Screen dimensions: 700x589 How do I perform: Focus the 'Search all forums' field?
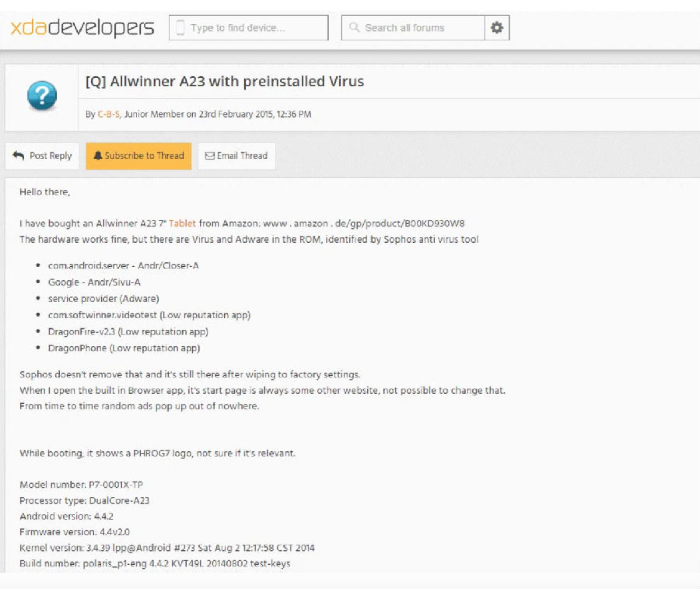tap(413, 28)
